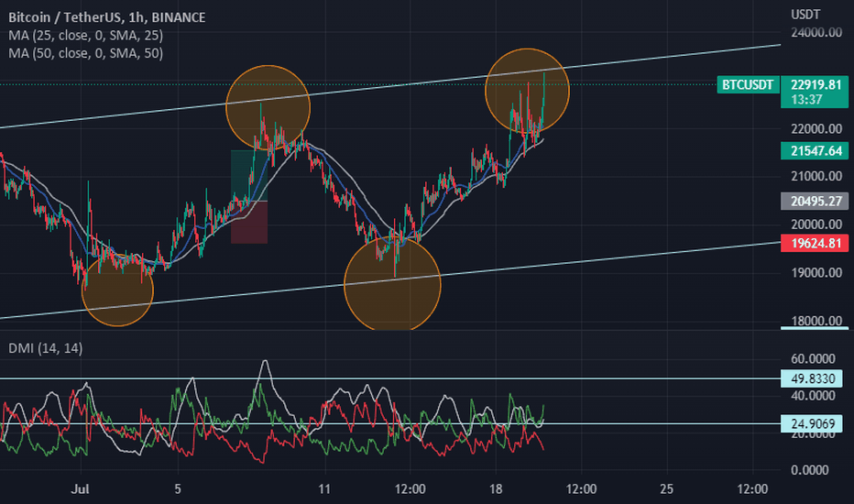Click the Bitcoin / TetherUS chart title
The height and width of the screenshot is (504, 854).
[x=106, y=17]
